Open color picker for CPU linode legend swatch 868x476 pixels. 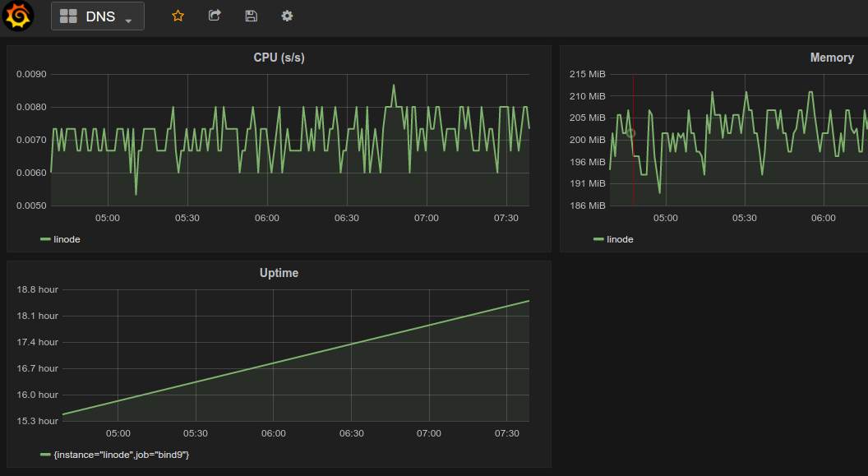click(45, 239)
